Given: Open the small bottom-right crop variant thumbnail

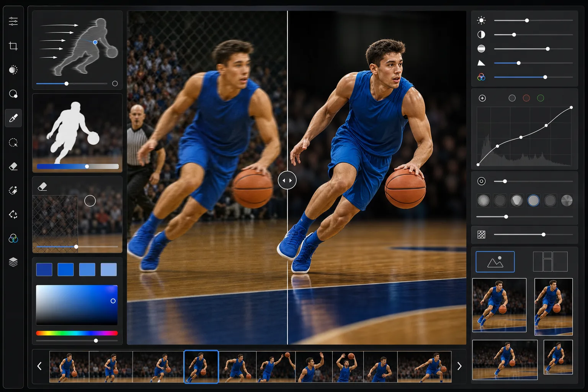Looking at the screenshot, I should click(x=558, y=357).
